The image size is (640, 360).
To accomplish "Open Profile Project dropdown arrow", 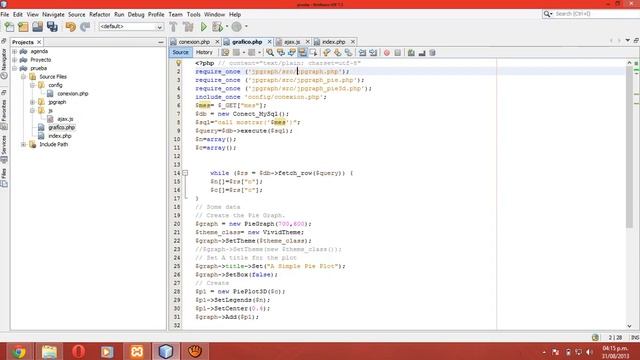I will (x=246, y=27).
